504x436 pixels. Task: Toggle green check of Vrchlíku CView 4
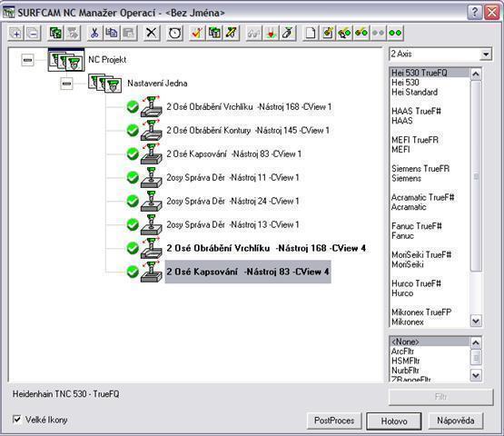[x=133, y=248]
